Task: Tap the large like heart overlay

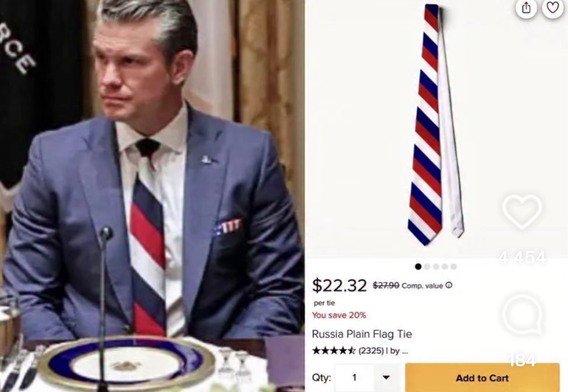Action: point(522,212)
